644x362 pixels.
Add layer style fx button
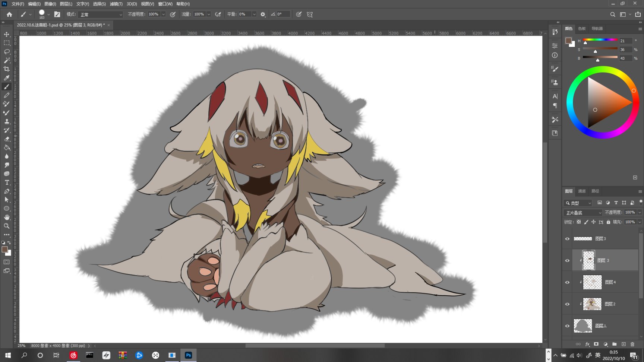587,344
